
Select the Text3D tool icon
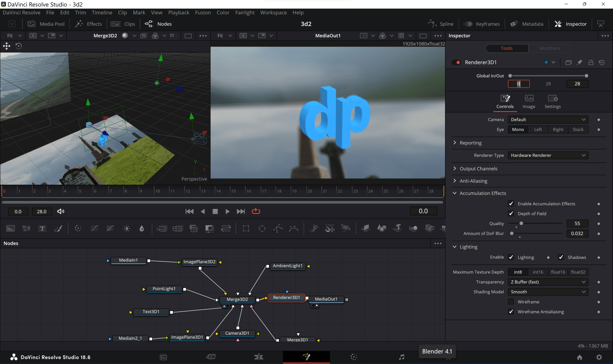[397, 228]
